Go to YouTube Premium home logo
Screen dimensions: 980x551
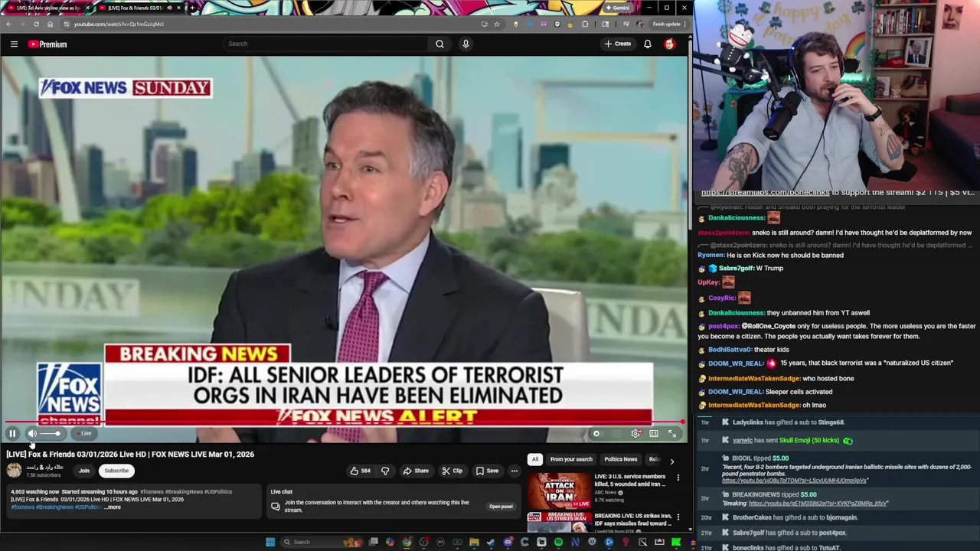pos(48,44)
